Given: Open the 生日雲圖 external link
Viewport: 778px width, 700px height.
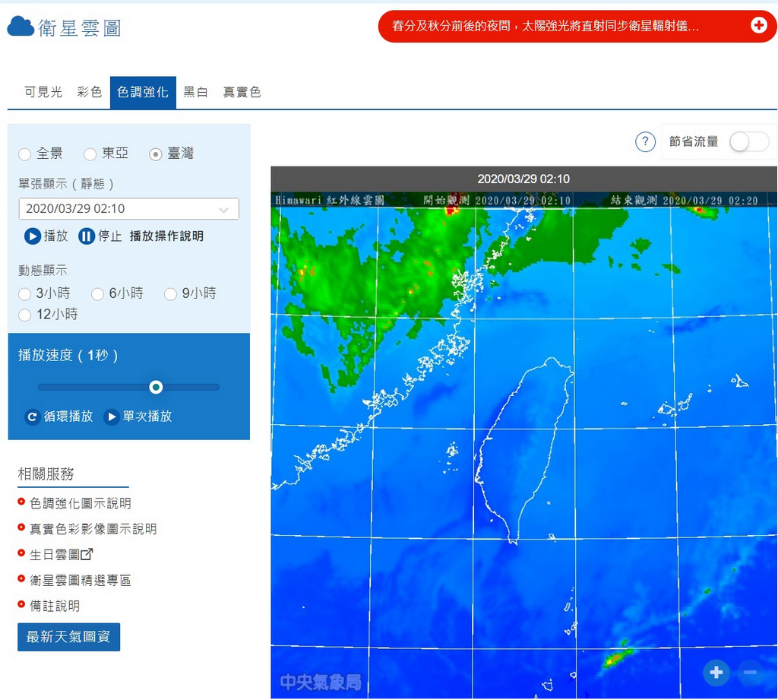Looking at the screenshot, I should click(53, 554).
